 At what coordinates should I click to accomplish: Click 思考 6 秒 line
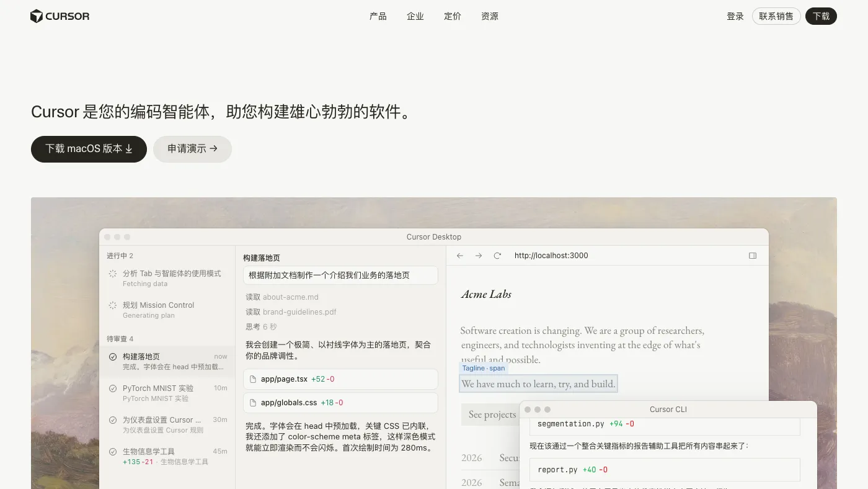(x=261, y=327)
